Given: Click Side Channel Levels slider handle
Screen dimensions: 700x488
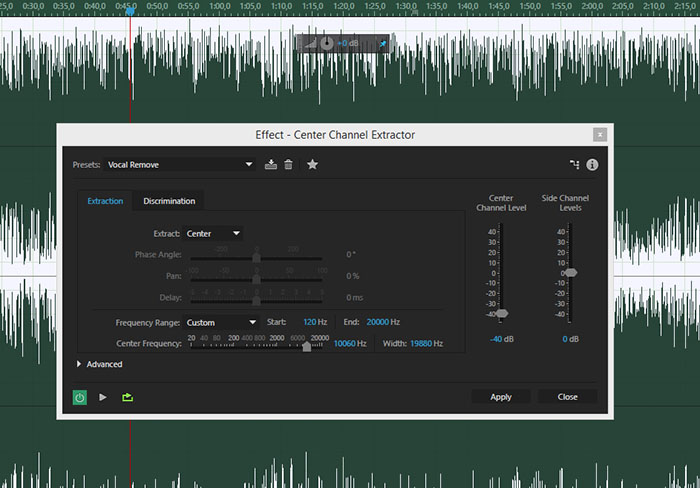Looking at the screenshot, I should [571, 273].
